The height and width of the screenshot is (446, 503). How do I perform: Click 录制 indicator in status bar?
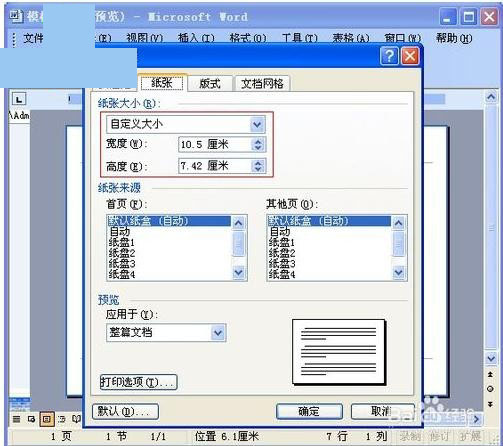pyautogui.click(x=410, y=436)
